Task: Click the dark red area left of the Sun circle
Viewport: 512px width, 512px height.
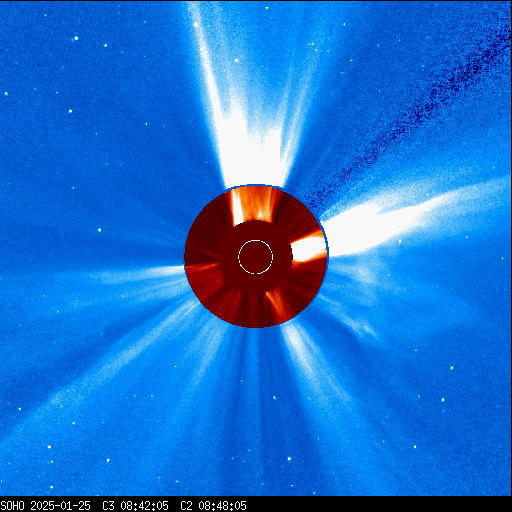Action: pyautogui.click(x=228, y=257)
